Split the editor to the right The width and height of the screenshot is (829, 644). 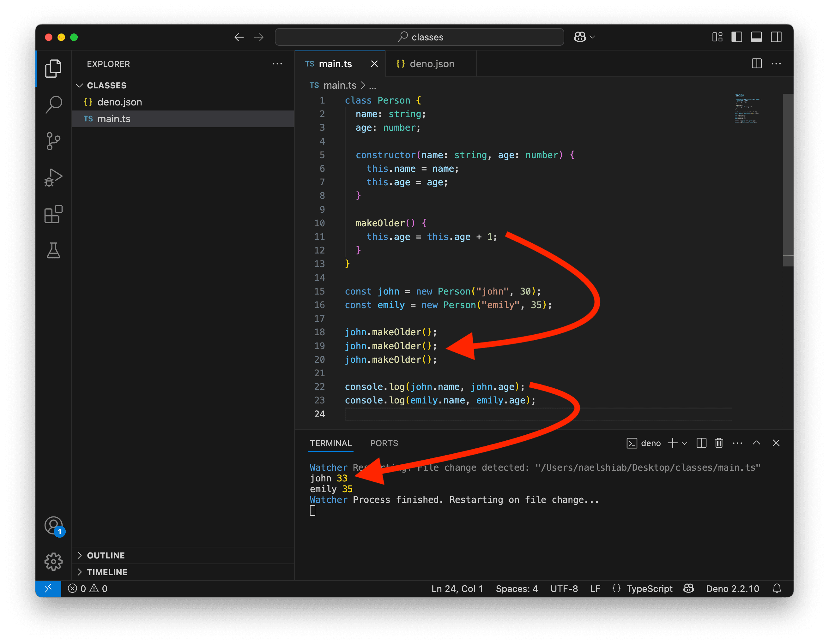coord(757,63)
